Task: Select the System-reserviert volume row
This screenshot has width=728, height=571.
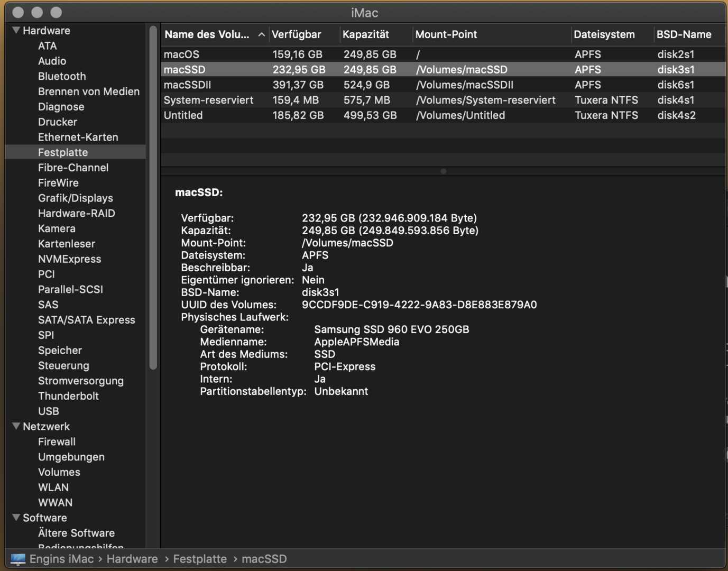Action: coord(208,100)
